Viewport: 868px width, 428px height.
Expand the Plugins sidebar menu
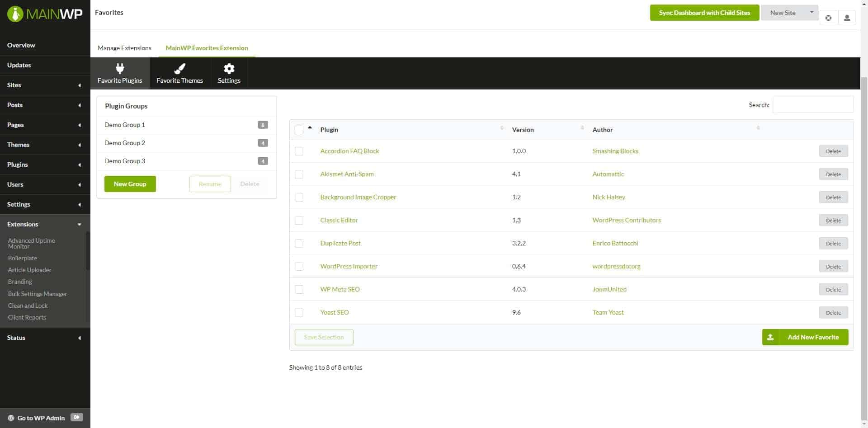pos(45,165)
